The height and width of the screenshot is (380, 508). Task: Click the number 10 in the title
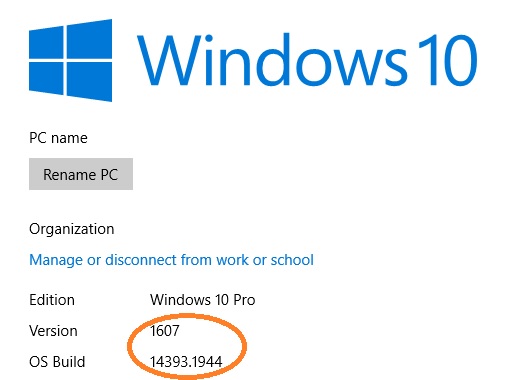coord(448,60)
